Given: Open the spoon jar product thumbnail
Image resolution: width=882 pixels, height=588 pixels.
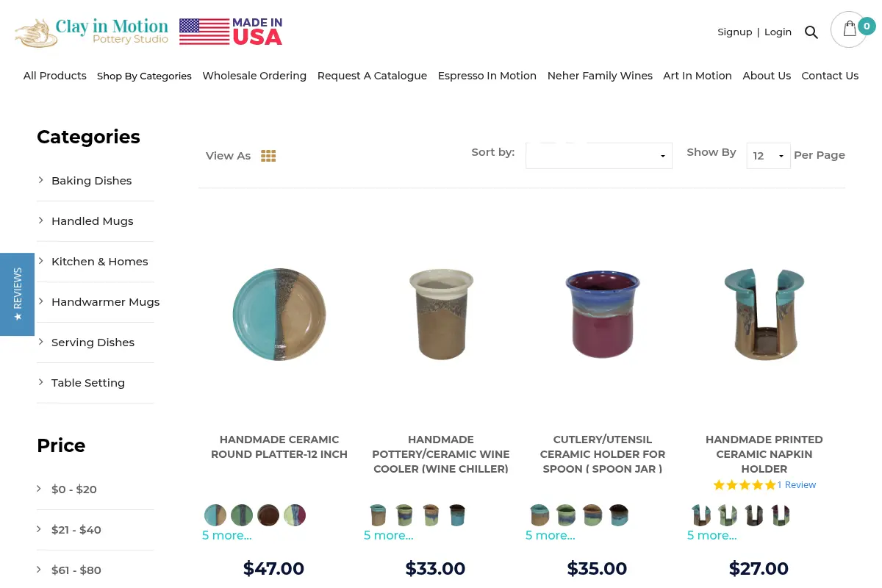Looking at the screenshot, I should 603,314.
